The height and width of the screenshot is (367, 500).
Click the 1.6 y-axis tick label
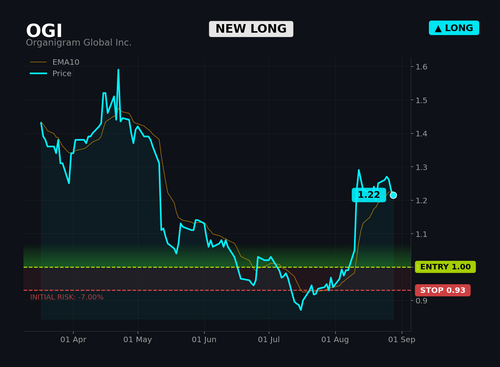click(x=421, y=67)
